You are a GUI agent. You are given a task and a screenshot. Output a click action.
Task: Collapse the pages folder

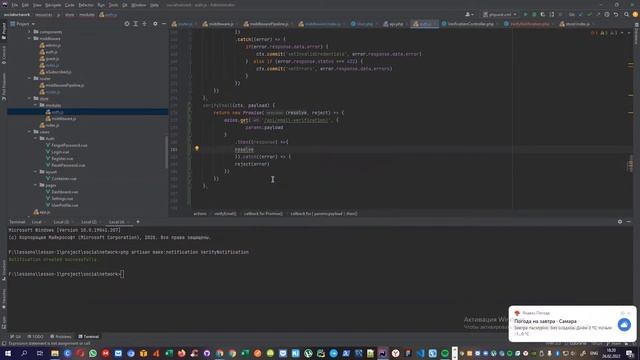(36, 185)
